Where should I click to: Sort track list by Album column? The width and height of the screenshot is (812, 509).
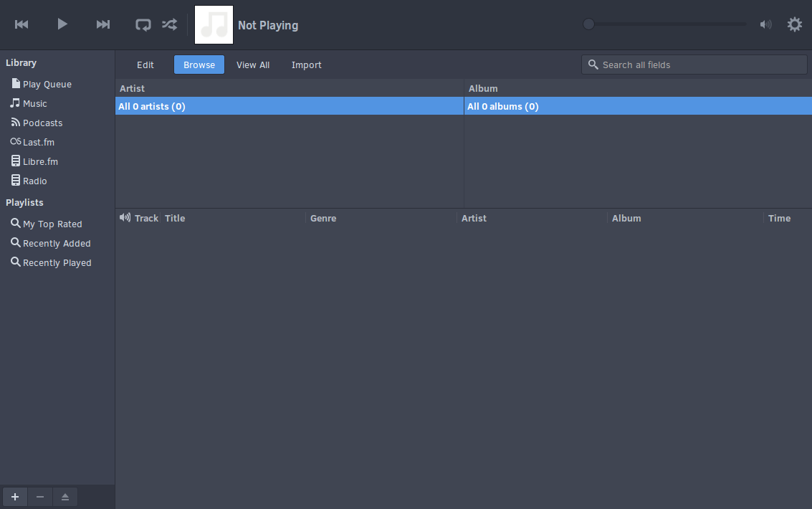coord(685,219)
